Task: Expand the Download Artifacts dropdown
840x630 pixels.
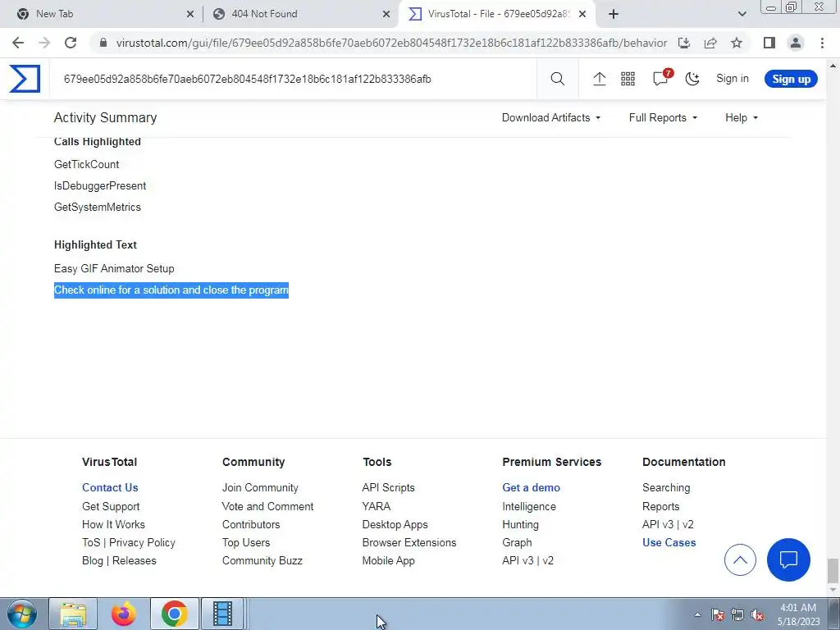Action: [550, 118]
